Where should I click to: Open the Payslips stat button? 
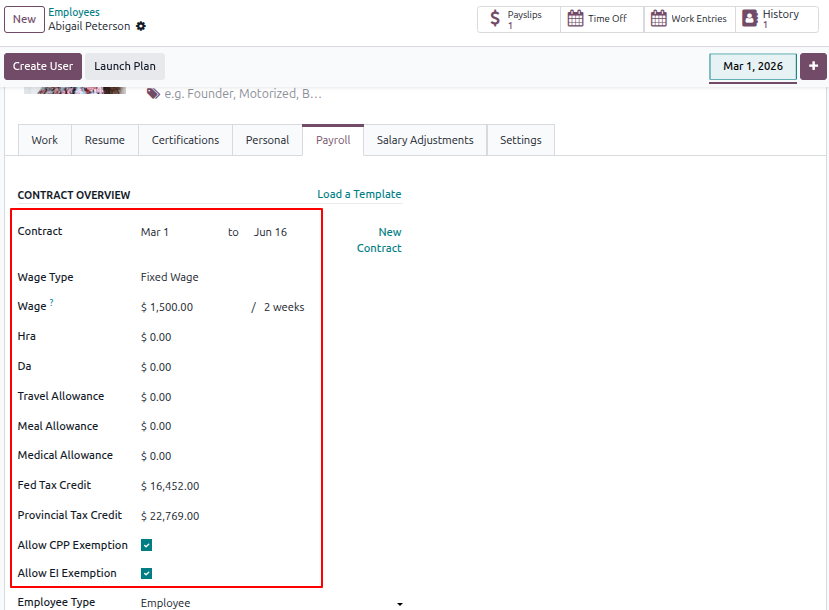point(519,19)
